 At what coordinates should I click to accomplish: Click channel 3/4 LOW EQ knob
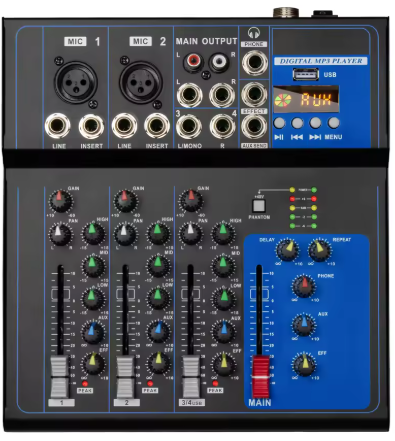(x=224, y=298)
